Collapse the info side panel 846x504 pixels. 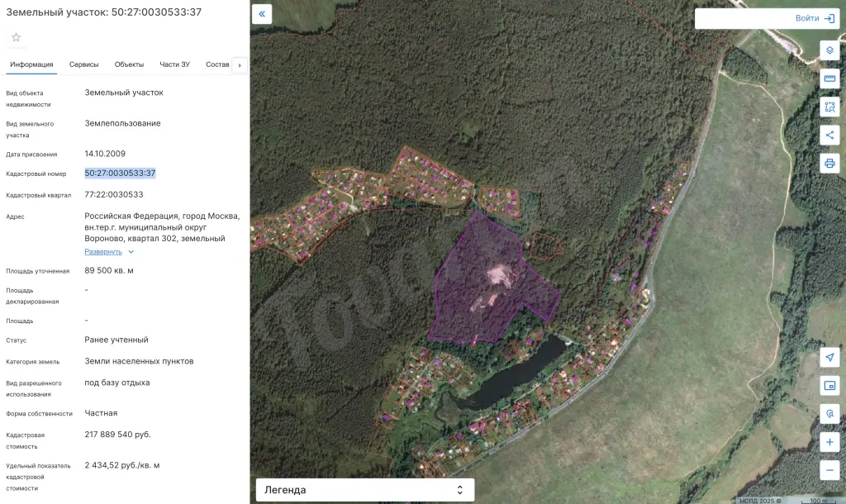[x=262, y=14]
